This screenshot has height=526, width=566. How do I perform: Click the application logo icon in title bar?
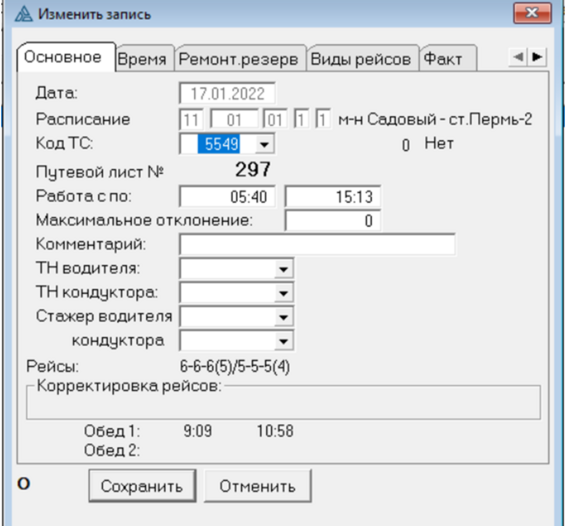(23, 14)
